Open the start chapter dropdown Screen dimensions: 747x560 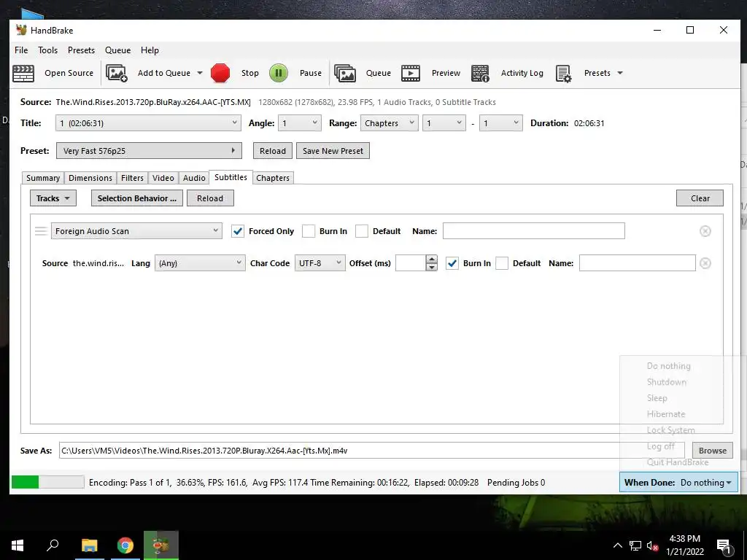click(x=444, y=122)
